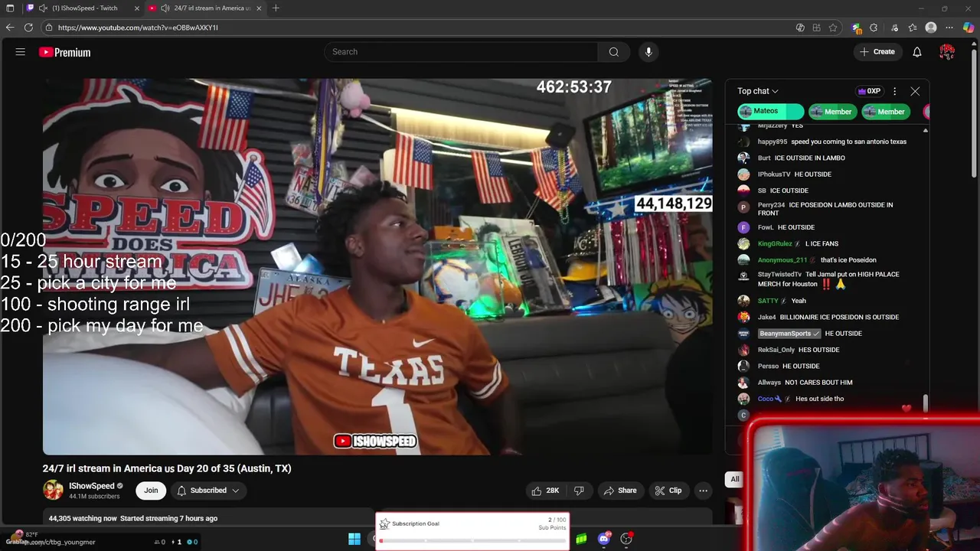This screenshot has height=551, width=980.
Task: Click the main stream video player
Action: click(x=377, y=266)
